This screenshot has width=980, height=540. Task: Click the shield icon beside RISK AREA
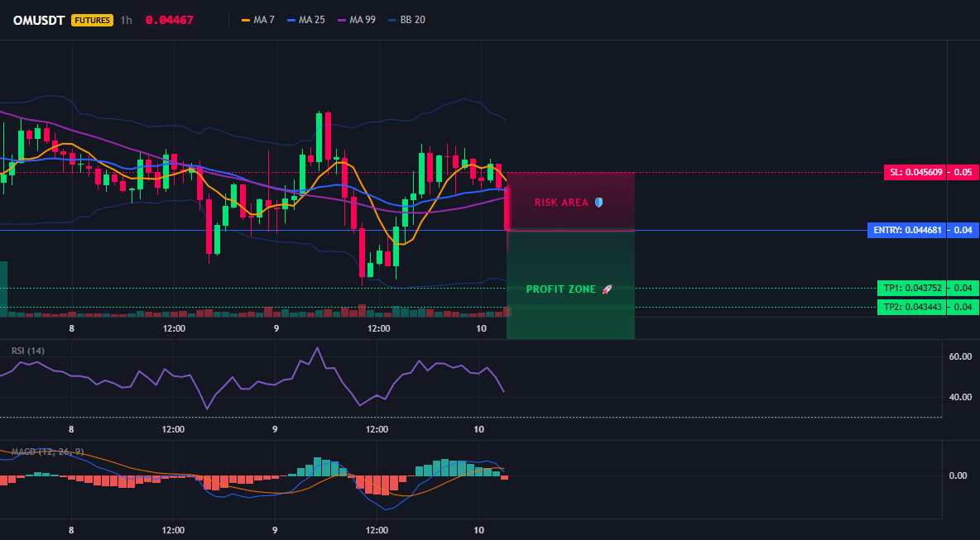click(x=598, y=203)
